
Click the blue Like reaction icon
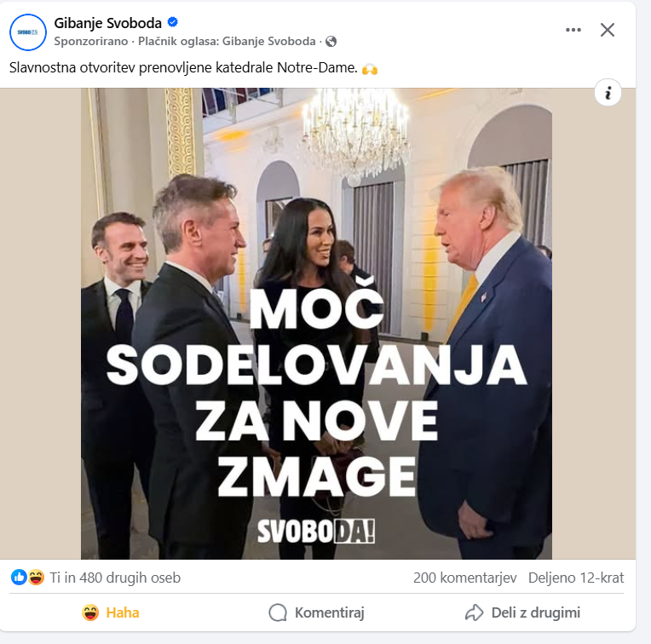[x=19, y=578]
